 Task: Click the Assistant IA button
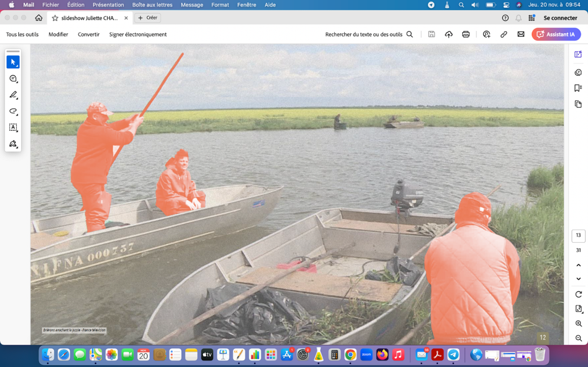[556, 35]
